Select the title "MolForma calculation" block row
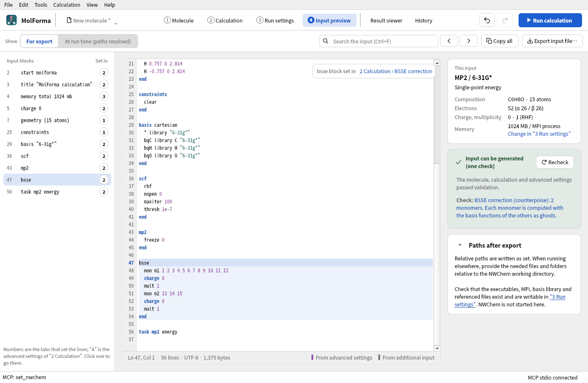This screenshot has height=383, width=588. coord(57,85)
